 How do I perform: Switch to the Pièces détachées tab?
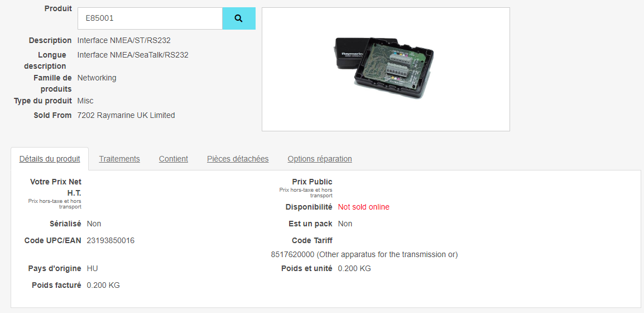pos(238,159)
